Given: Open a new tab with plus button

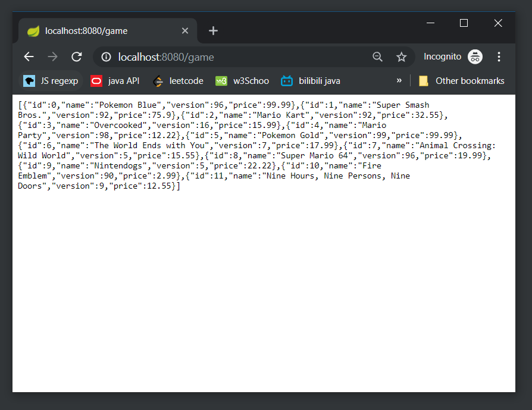Looking at the screenshot, I should tap(213, 31).
